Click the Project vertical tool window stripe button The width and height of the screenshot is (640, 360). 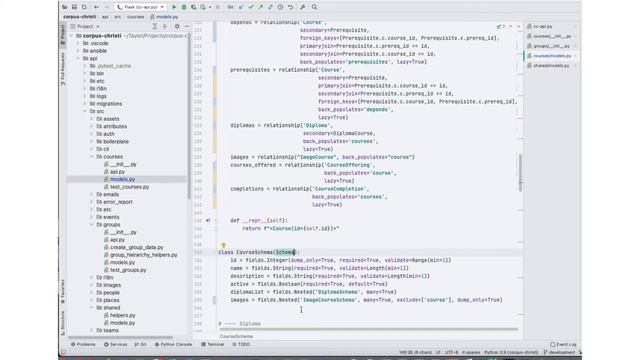[x=62, y=34]
